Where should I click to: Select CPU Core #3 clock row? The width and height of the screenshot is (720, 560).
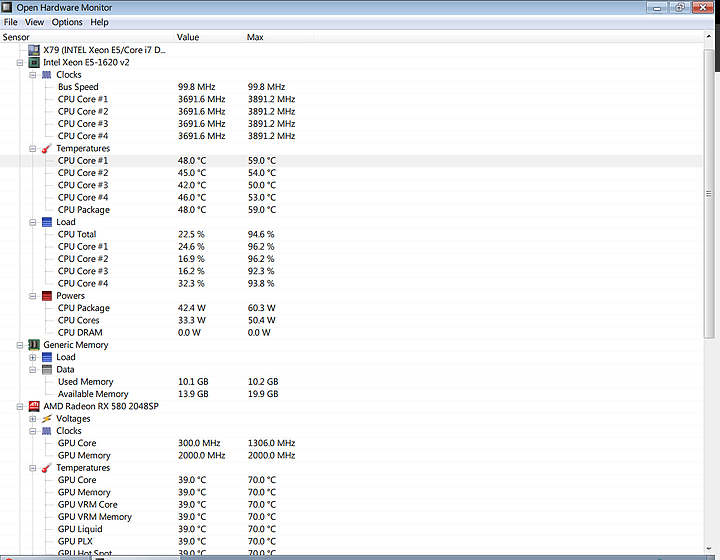click(351, 124)
